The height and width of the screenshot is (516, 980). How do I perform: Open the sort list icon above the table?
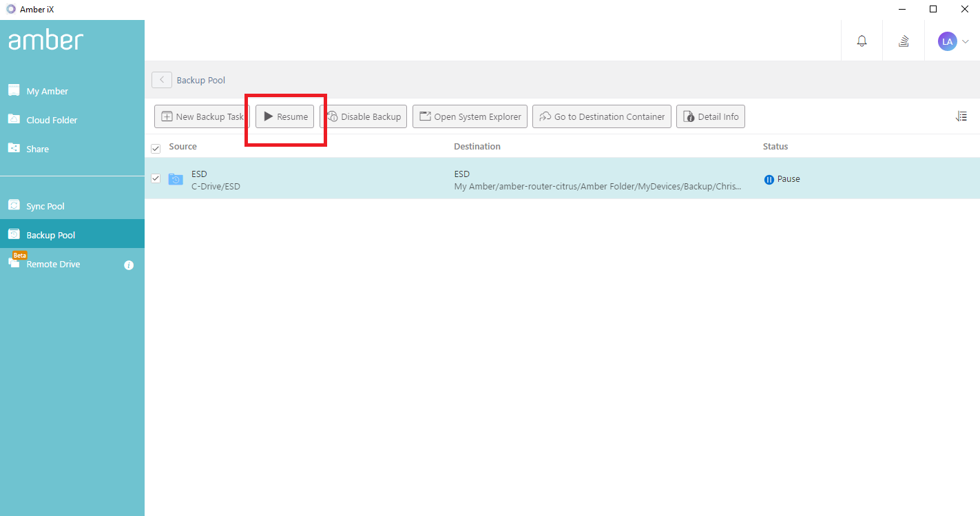click(961, 116)
